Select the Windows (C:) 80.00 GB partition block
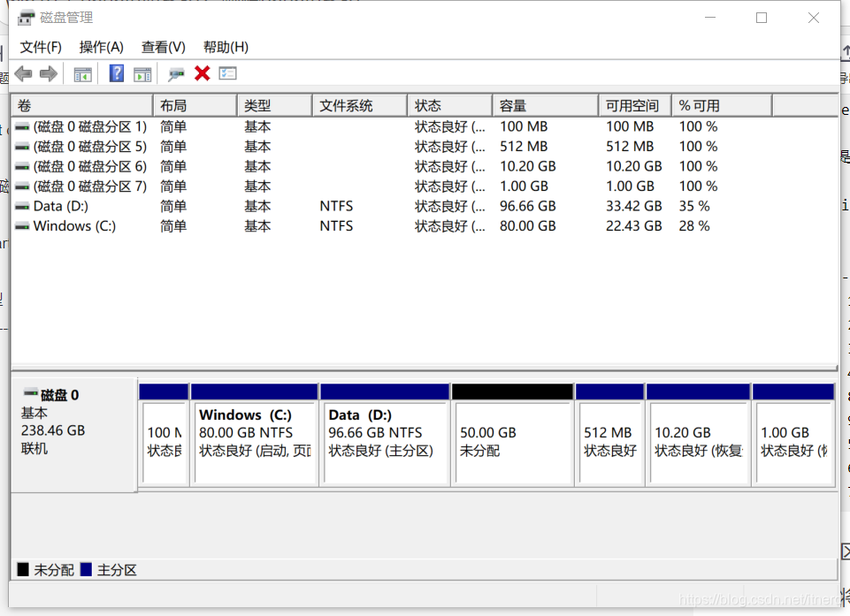This screenshot has width=850, height=616. (x=254, y=434)
